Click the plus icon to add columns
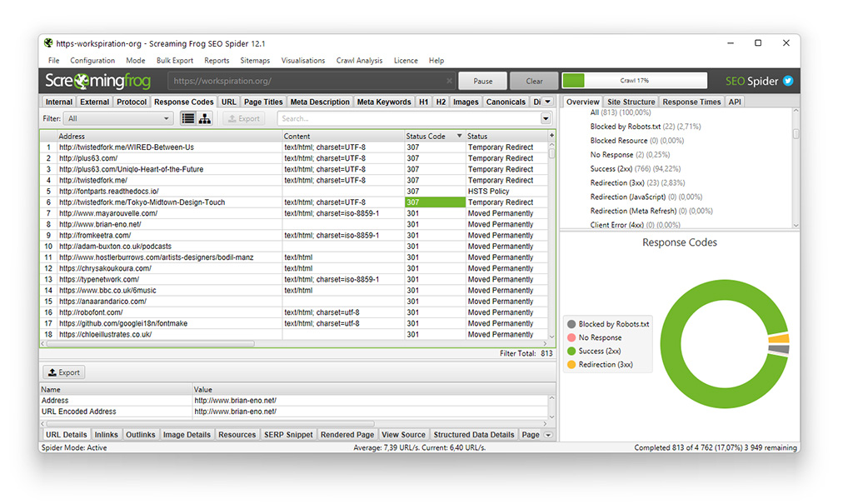This screenshot has width=853, height=504. (551, 136)
